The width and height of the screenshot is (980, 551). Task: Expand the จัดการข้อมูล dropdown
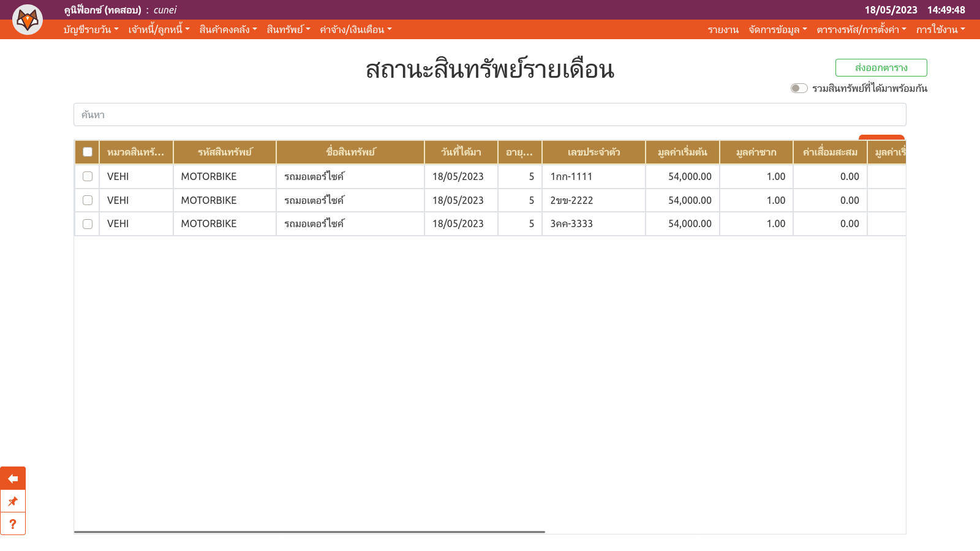point(777,29)
